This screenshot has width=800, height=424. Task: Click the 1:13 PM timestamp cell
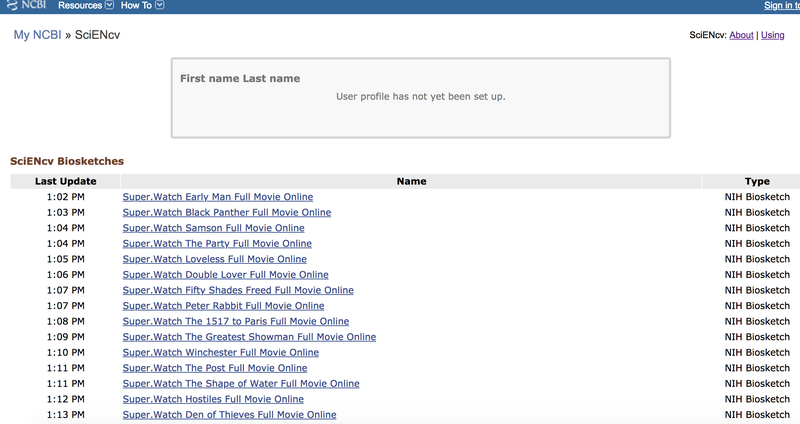tap(65, 415)
